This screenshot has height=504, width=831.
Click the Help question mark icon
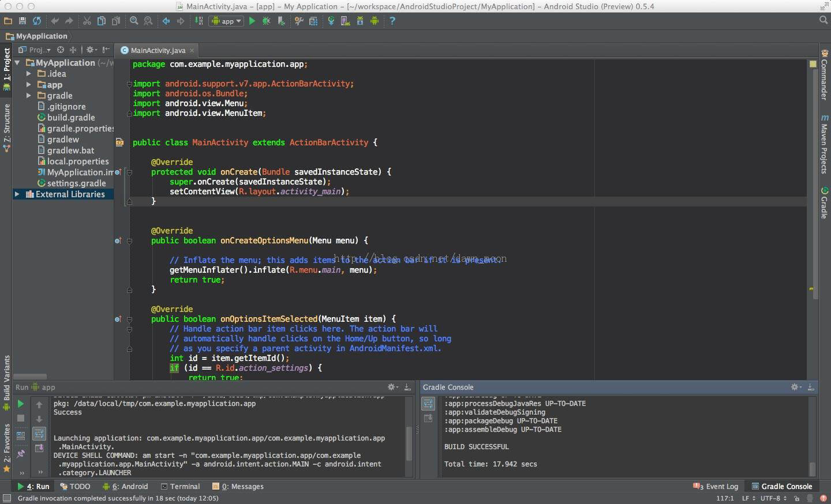click(392, 21)
